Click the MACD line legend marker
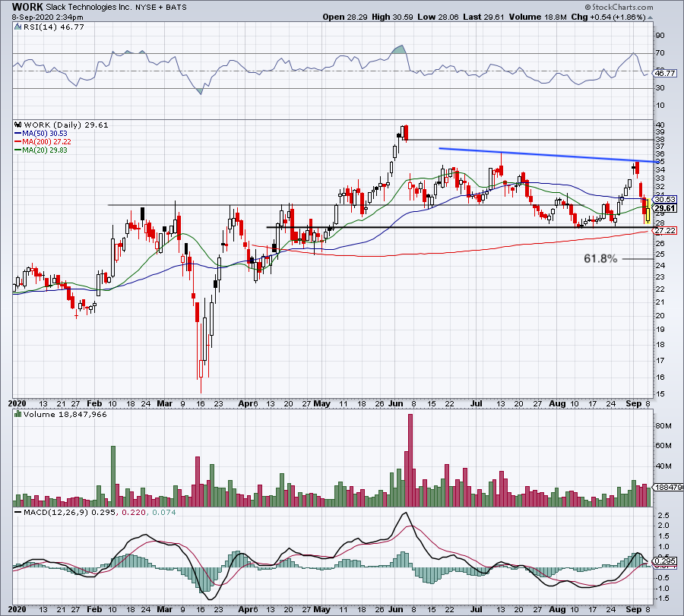 tap(17, 512)
